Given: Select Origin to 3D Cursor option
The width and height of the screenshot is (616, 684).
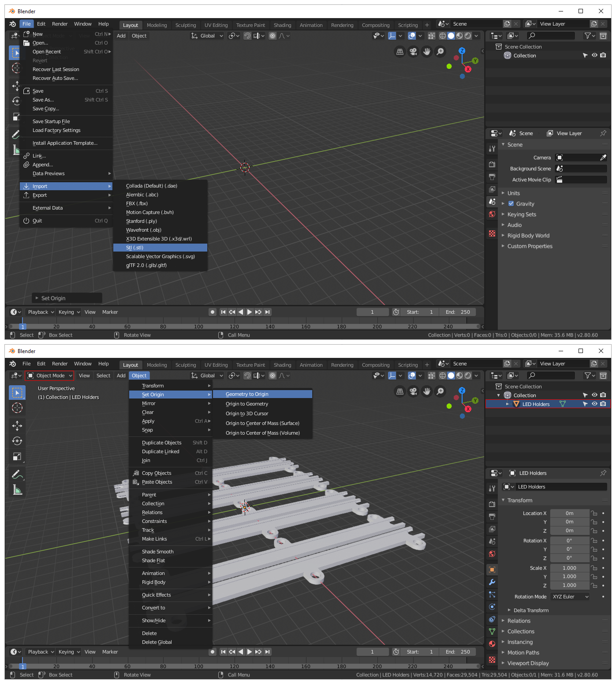Looking at the screenshot, I should click(262, 413).
